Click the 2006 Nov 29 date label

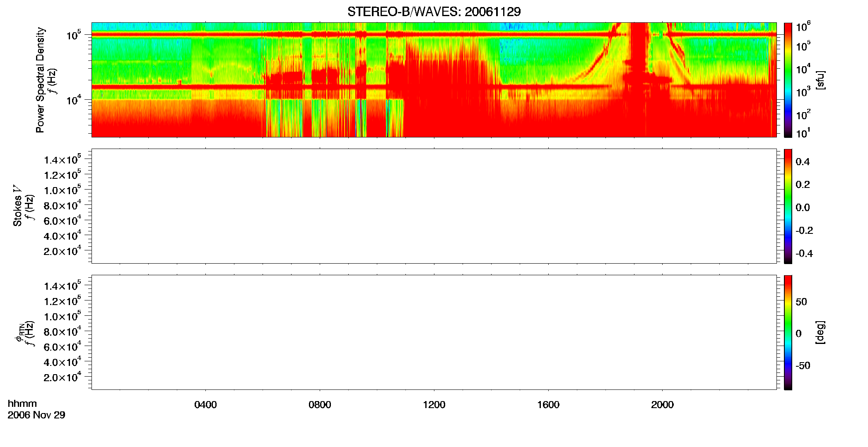click(36, 415)
